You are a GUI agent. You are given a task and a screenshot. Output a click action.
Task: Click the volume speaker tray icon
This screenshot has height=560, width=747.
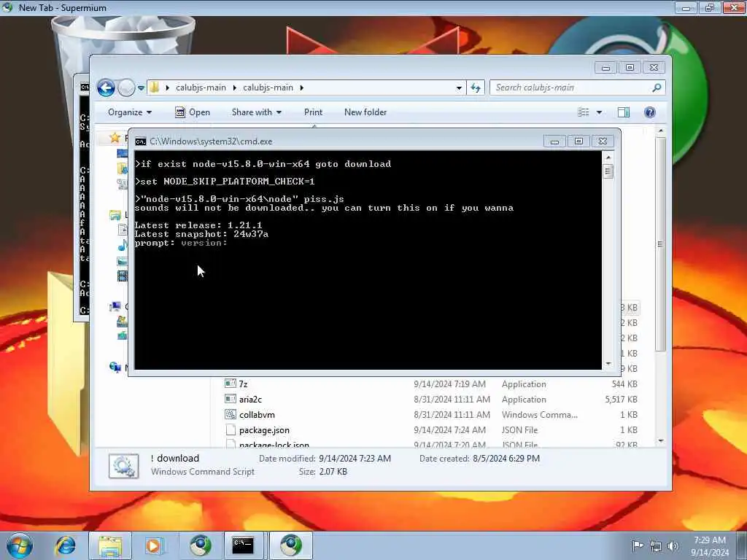point(673,545)
